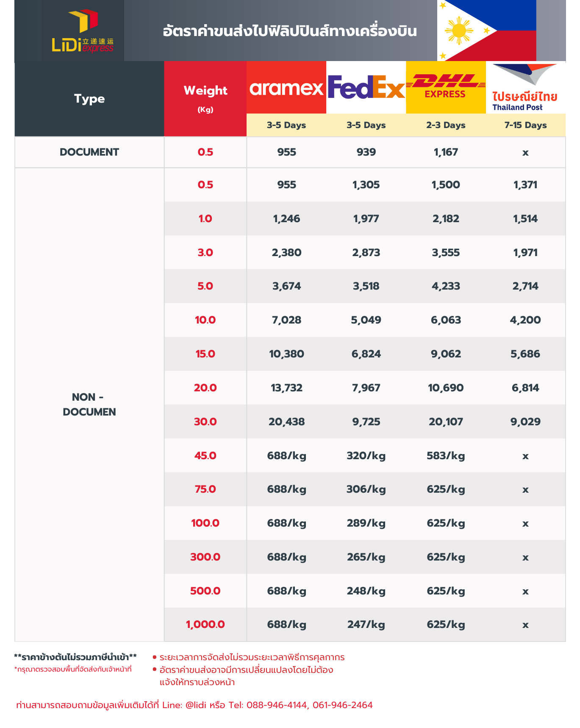Click the Philippines flag image
Image resolution: width=580 pixels, height=728 pixels.
(486, 31)
